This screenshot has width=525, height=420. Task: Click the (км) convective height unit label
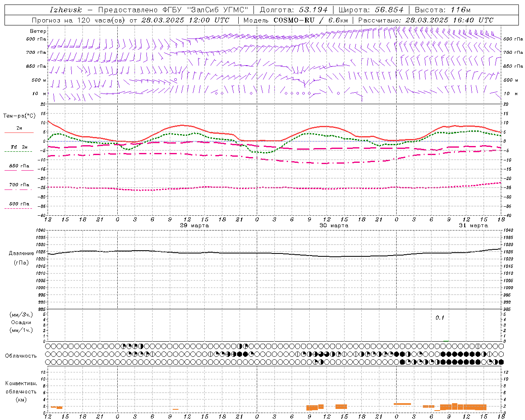point(21,399)
